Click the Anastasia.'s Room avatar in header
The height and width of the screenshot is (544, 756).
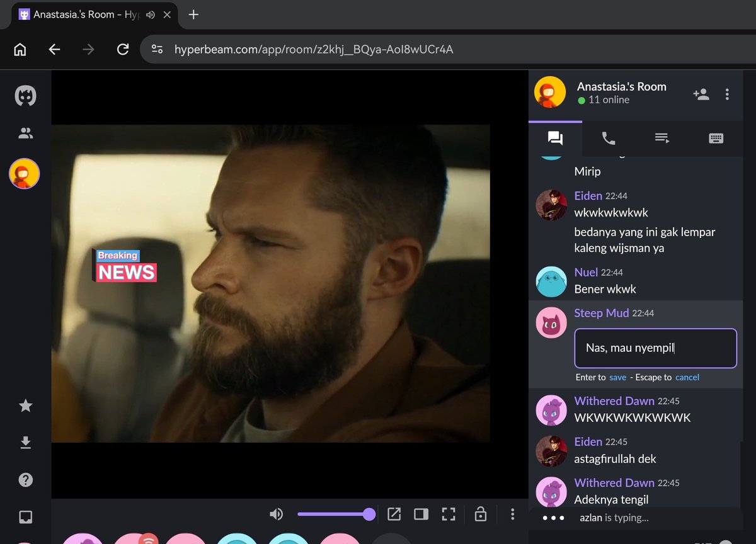[550, 93]
